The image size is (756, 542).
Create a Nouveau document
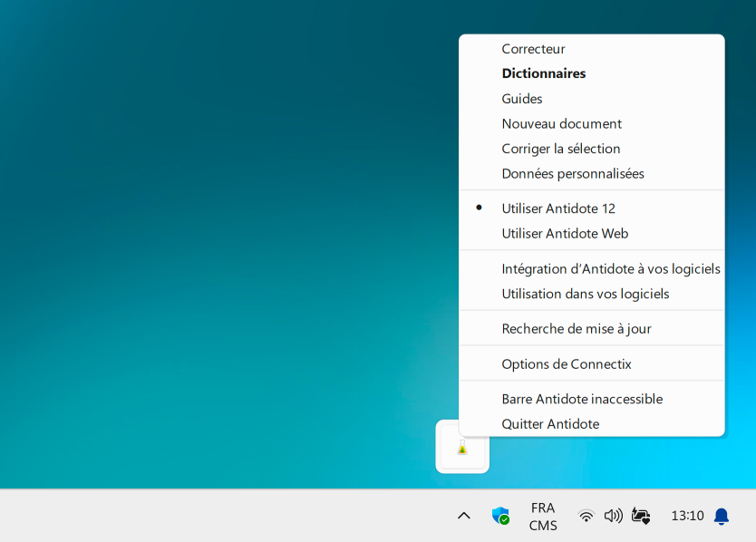(561, 123)
